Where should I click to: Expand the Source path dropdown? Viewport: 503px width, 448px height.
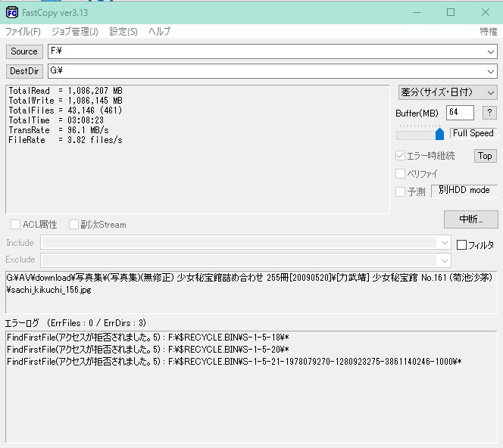pyautogui.click(x=491, y=51)
